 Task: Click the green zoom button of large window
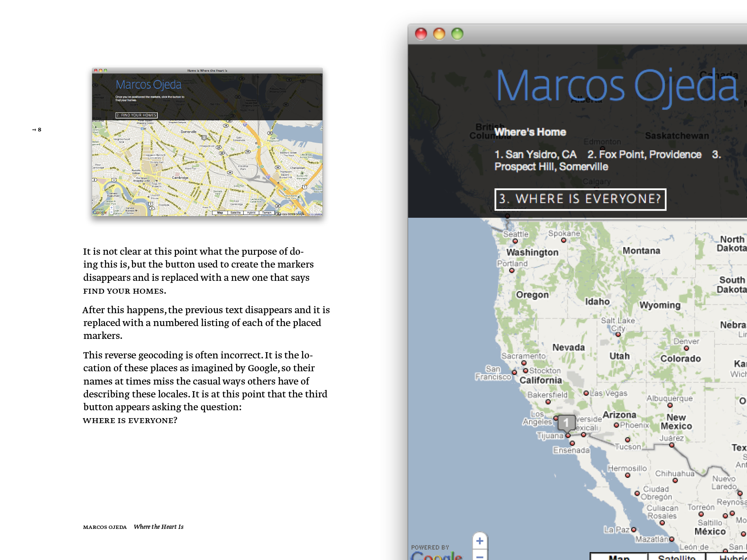coord(457,34)
